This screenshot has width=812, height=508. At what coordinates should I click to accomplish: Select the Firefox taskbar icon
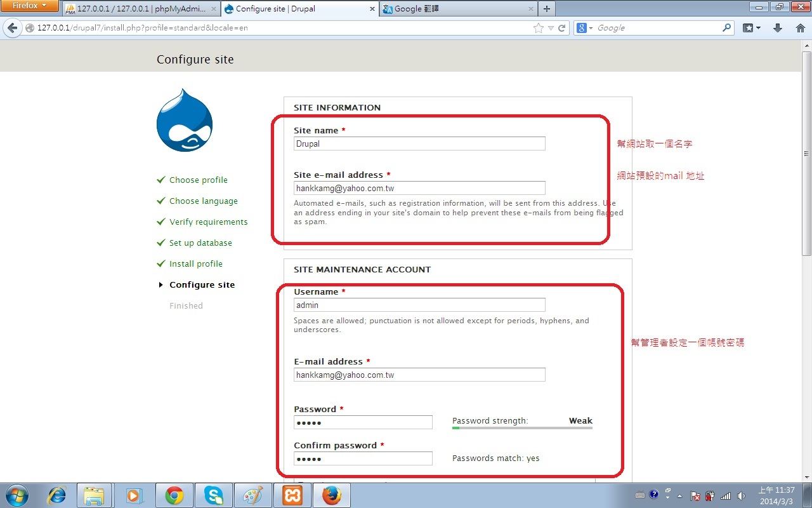coord(331,495)
